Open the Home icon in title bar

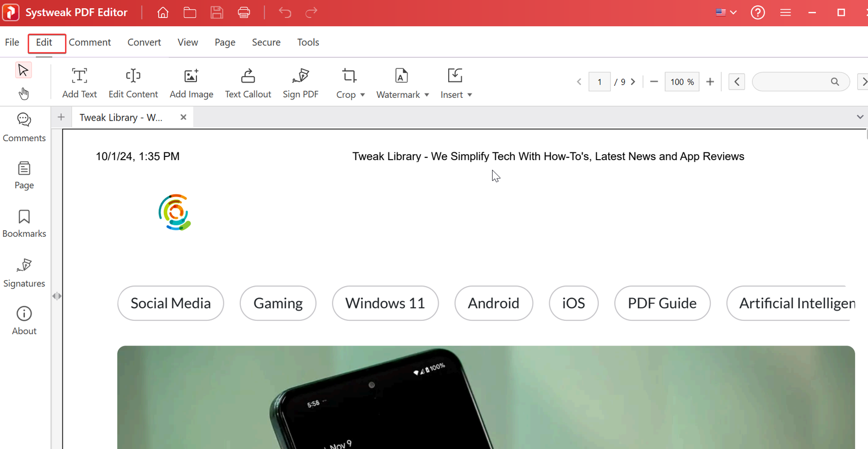click(163, 12)
